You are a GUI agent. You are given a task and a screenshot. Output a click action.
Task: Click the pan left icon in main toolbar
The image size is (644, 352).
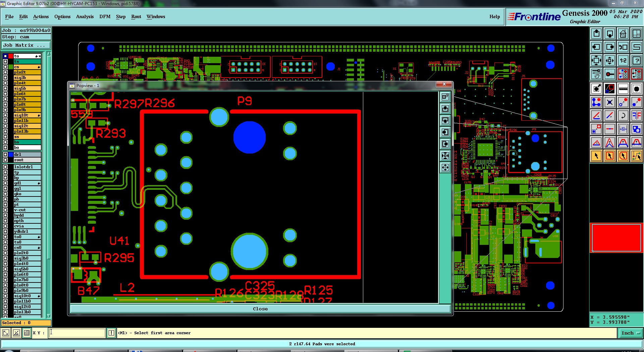point(596,47)
